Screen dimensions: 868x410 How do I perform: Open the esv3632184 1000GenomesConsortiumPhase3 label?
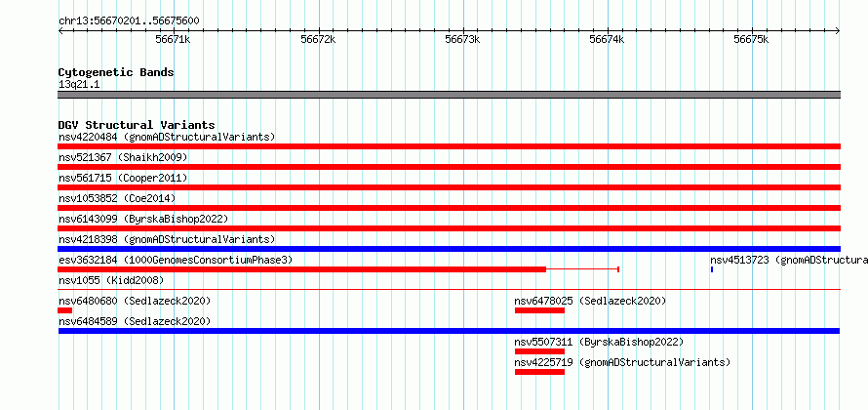(176, 260)
